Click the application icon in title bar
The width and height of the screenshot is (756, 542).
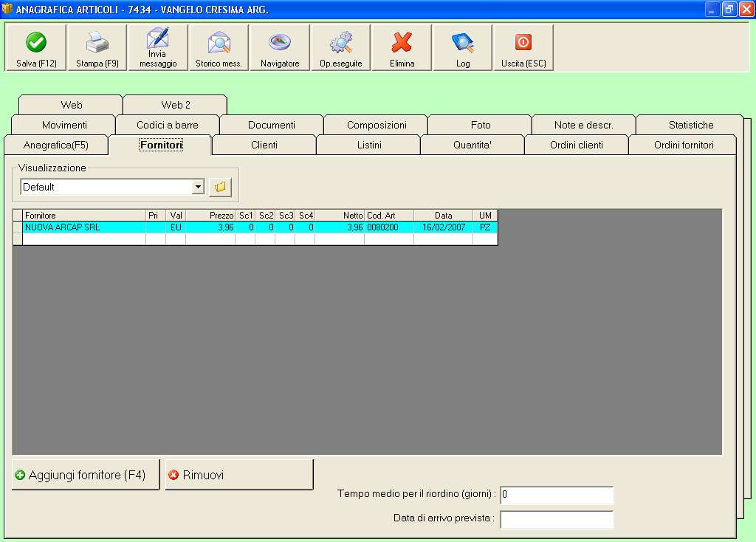click(7, 9)
